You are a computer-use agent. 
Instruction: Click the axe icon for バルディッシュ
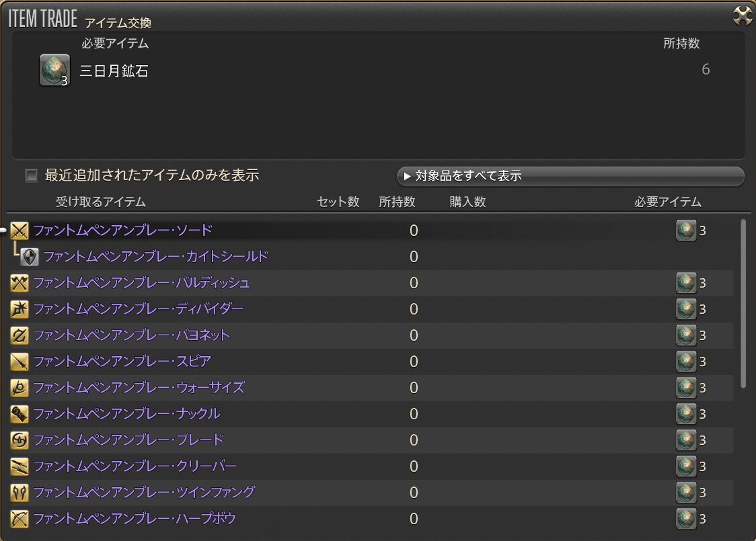(20, 283)
